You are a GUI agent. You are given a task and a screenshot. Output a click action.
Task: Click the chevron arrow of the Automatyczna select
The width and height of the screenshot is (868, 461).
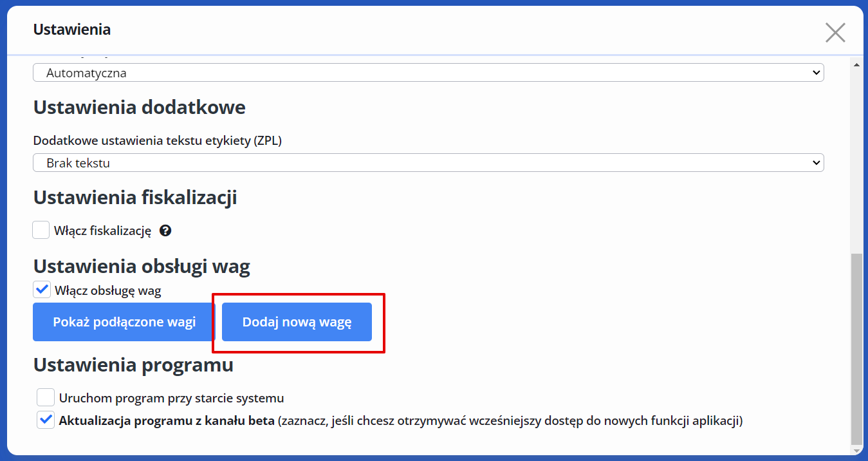point(817,73)
